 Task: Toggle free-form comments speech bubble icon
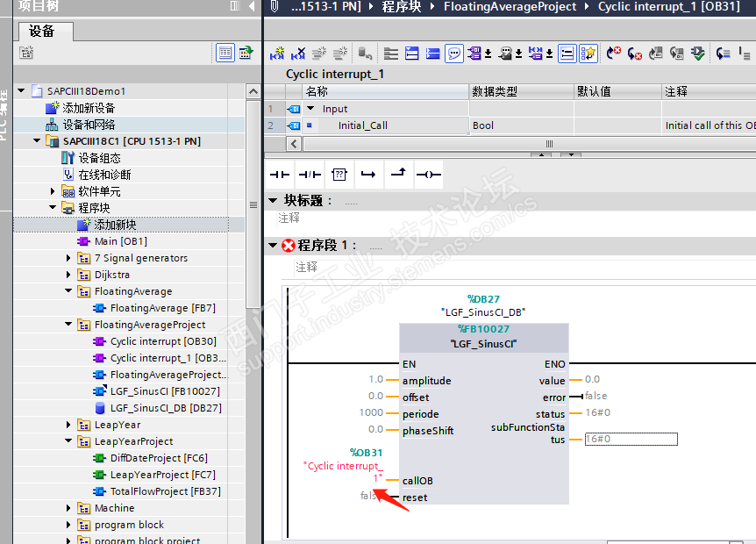point(453,53)
